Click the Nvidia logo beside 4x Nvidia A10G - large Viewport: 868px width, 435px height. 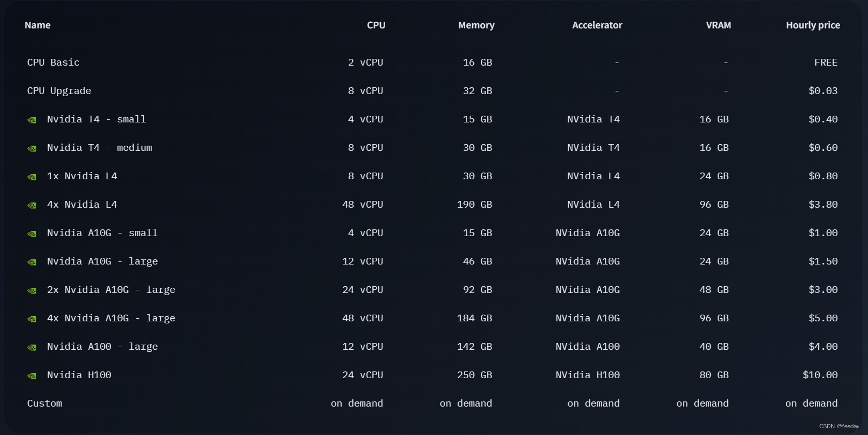[x=32, y=319]
